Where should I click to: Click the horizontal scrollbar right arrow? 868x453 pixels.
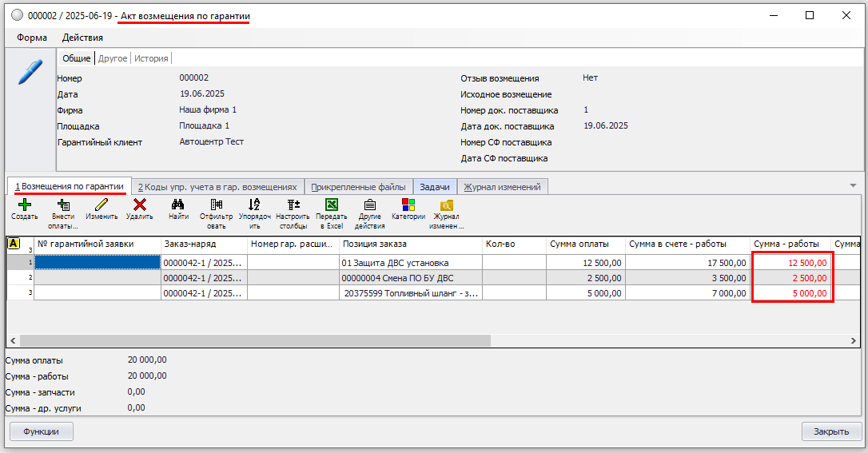point(854,340)
